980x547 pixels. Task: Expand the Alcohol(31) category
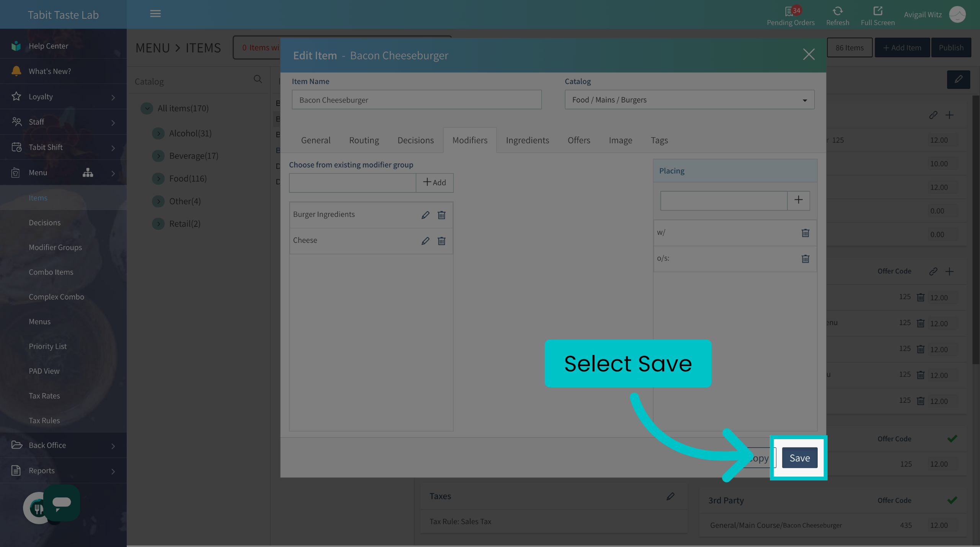tap(158, 133)
